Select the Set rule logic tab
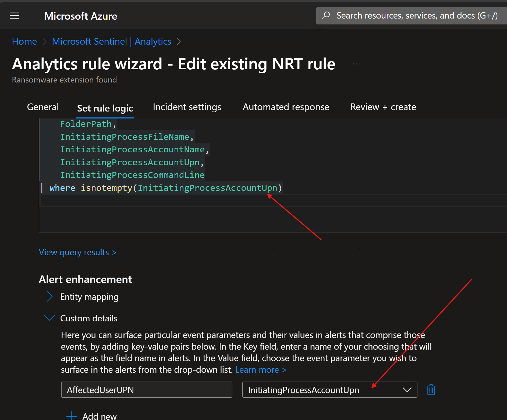This screenshot has width=507, height=420. [x=105, y=108]
